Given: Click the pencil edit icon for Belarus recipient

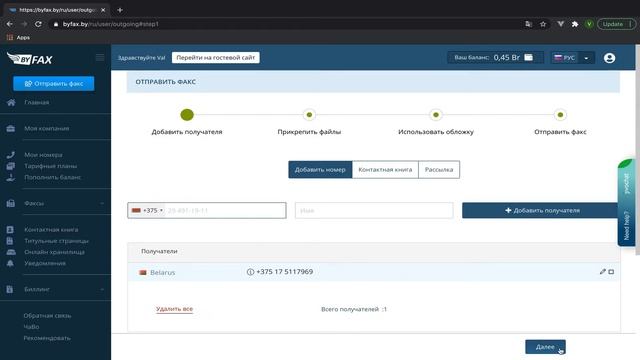Looking at the screenshot, I should click(602, 271).
